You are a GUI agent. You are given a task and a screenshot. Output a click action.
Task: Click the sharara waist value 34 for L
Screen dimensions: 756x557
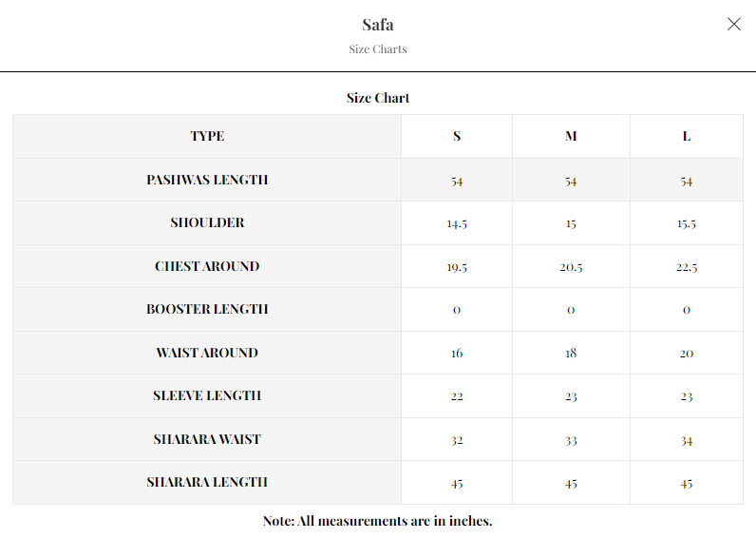coord(687,440)
